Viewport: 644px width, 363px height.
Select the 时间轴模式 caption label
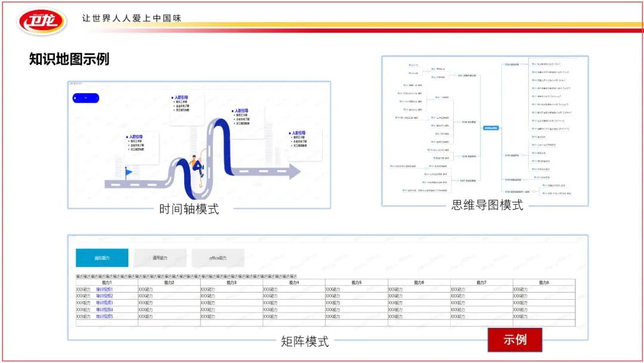(x=189, y=210)
